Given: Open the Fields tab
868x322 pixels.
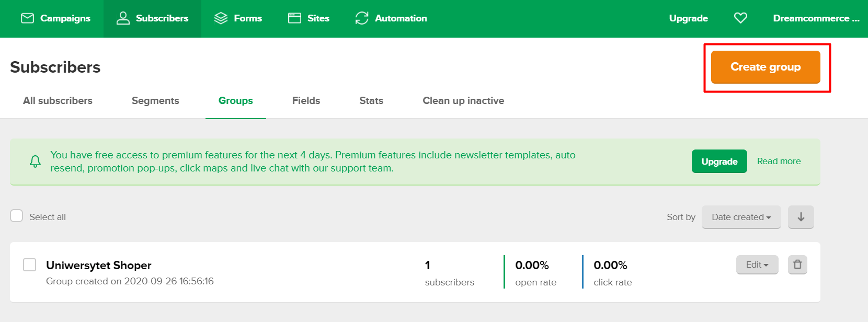Looking at the screenshot, I should pos(306,101).
